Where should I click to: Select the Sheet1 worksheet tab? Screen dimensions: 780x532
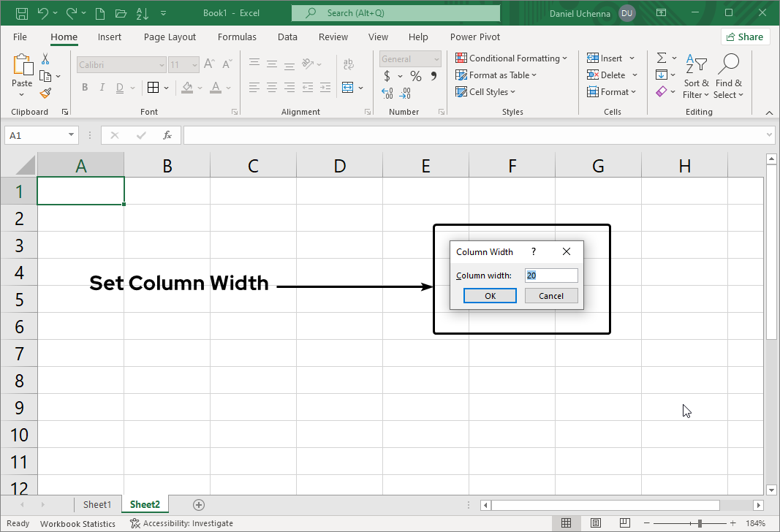pos(98,504)
